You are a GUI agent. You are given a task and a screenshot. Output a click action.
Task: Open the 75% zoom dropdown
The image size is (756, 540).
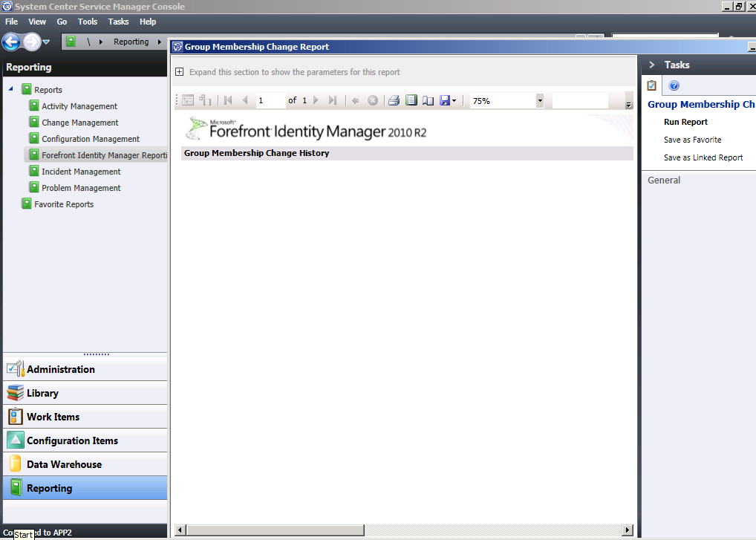[x=539, y=101]
